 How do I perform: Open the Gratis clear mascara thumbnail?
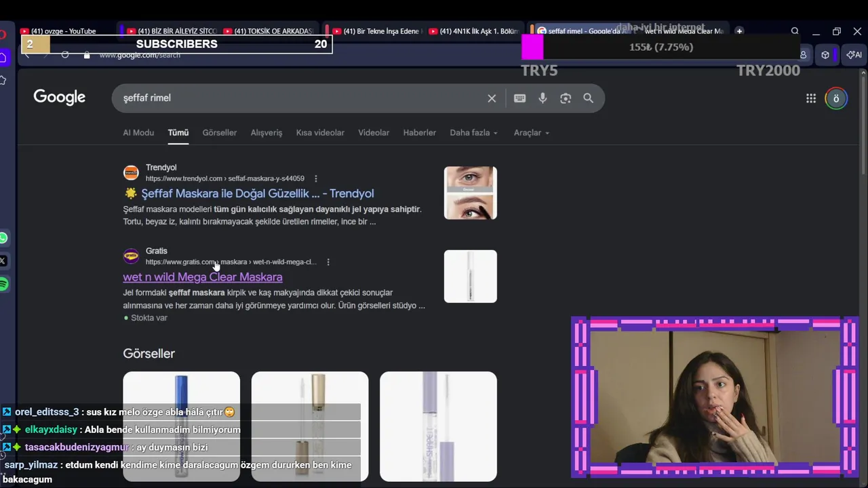click(471, 277)
